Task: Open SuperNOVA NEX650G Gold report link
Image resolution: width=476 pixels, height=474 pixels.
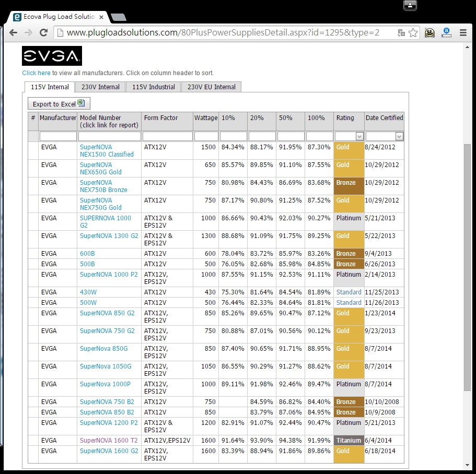Action: [x=100, y=168]
